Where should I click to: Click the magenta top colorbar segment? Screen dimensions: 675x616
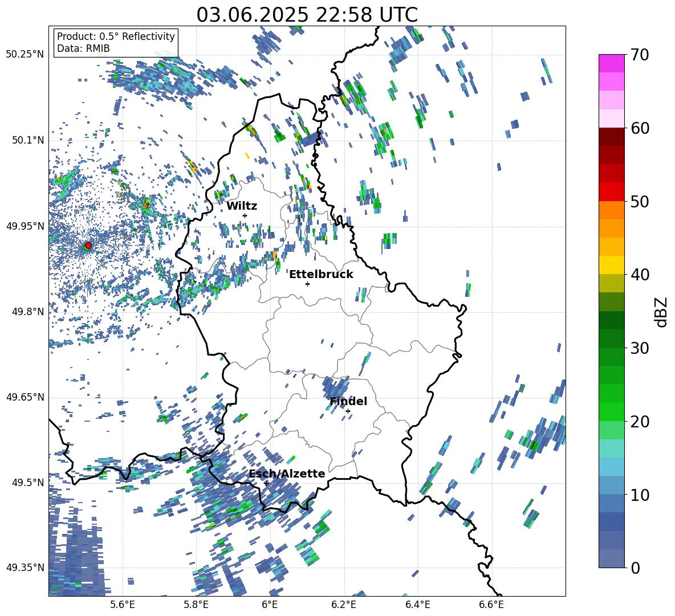click(611, 63)
